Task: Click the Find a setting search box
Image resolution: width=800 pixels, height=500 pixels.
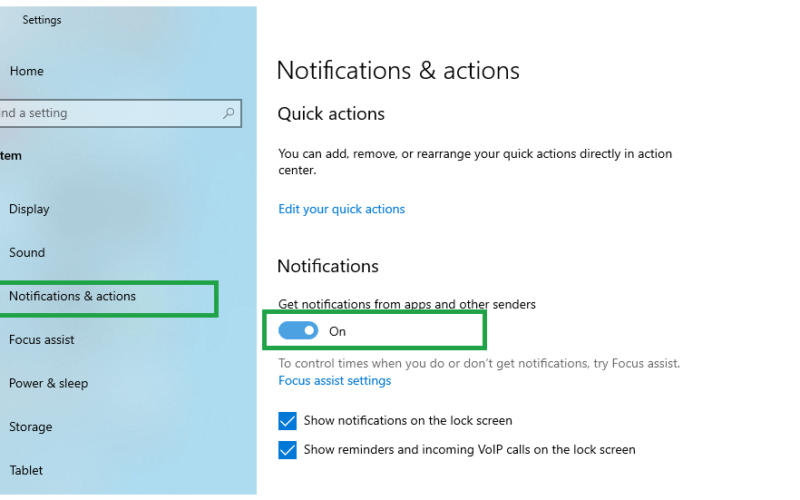Action: tap(120, 113)
